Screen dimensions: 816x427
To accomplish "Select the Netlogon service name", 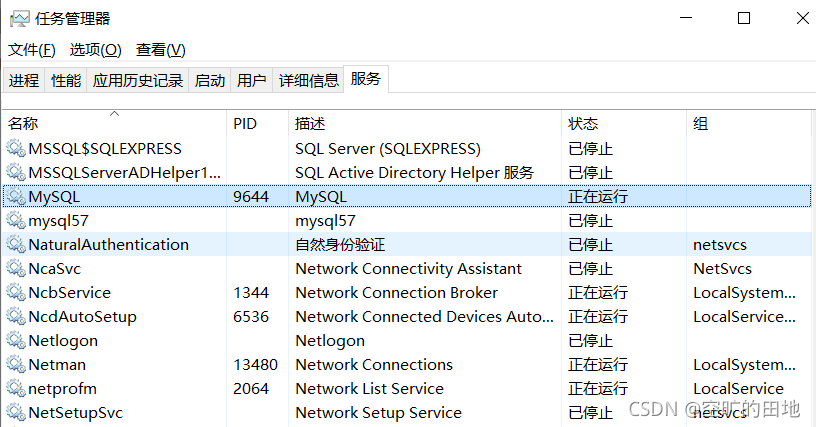I will pos(63,341).
